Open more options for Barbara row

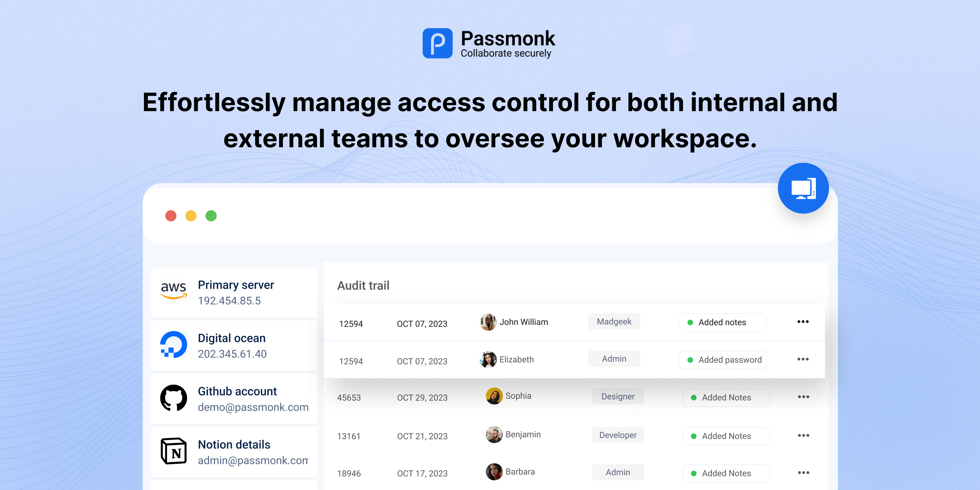click(x=804, y=473)
